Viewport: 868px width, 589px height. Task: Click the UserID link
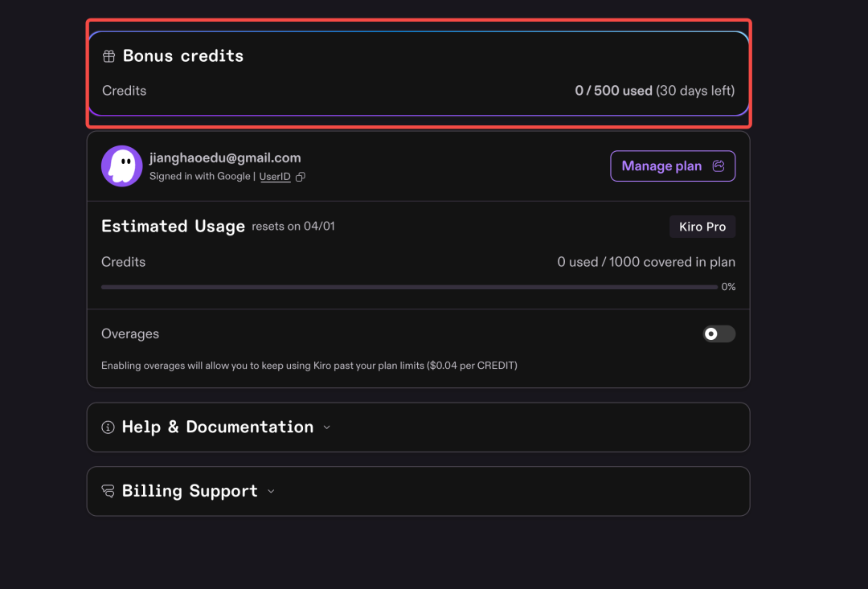[275, 177]
